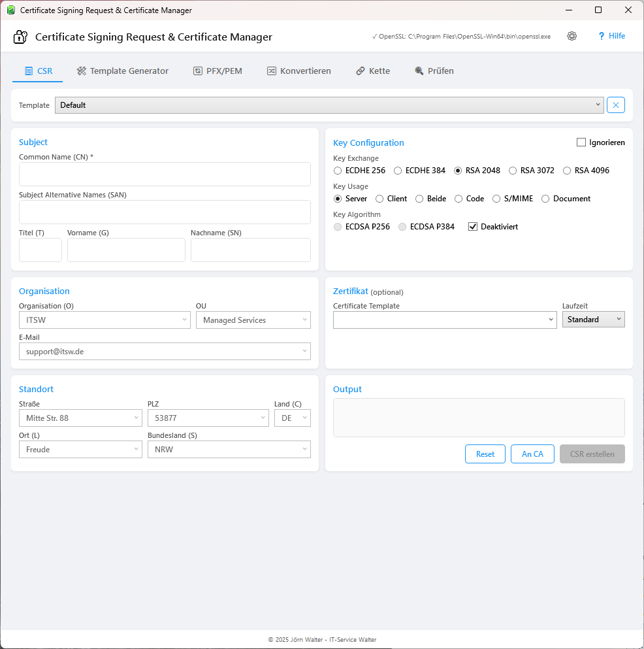Select the Template Generator tools icon
Image resolution: width=644 pixels, height=649 pixels.
coord(82,71)
